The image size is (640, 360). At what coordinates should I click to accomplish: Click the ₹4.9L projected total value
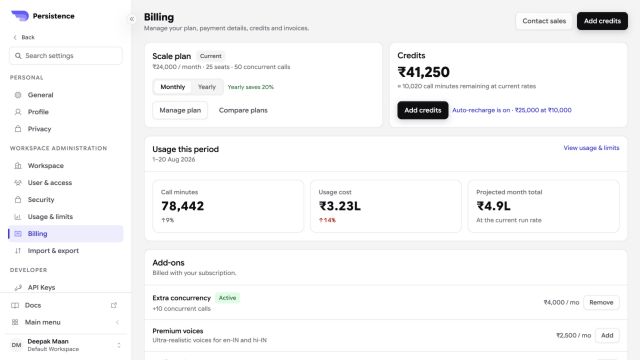[x=493, y=206]
